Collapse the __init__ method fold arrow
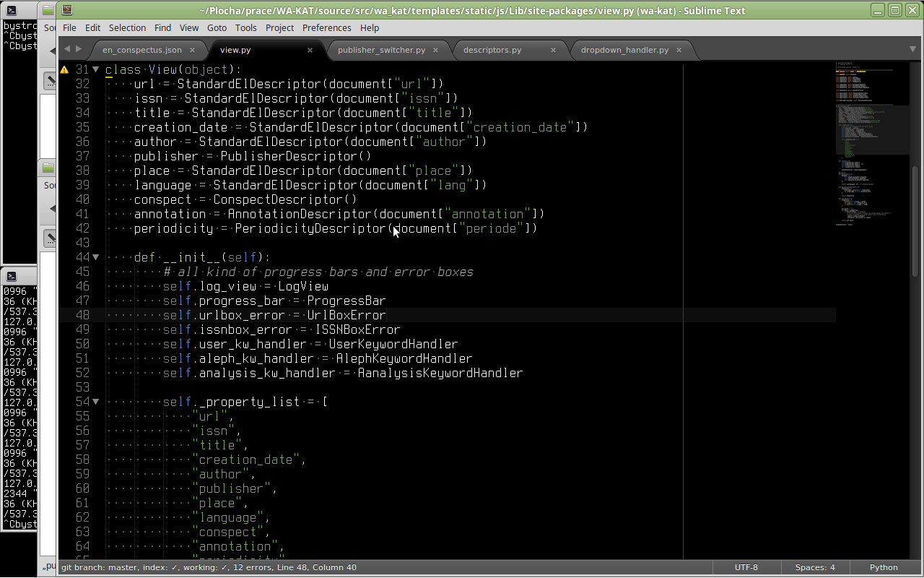This screenshot has width=924, height=578. coord(95,257)
